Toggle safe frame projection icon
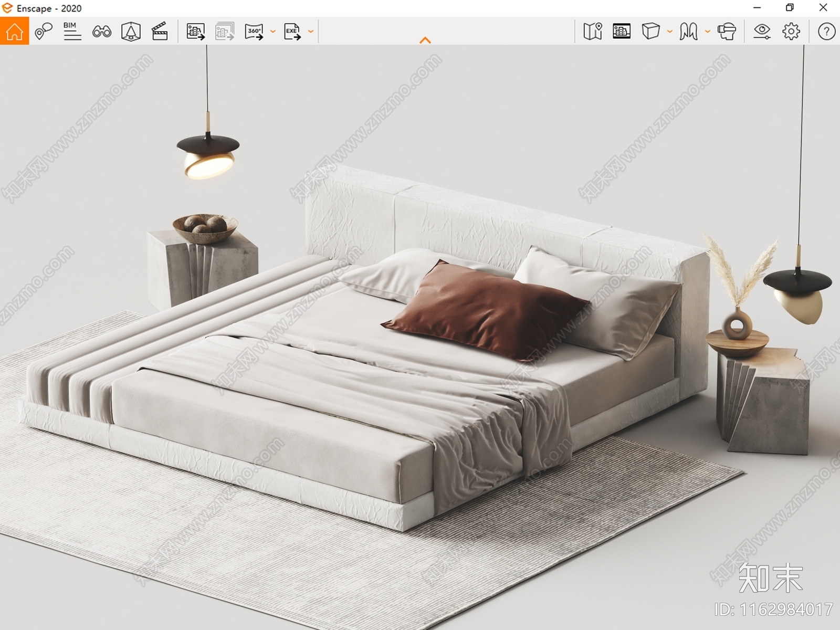This screenshot has width=840, height=630. pos(131,31)
